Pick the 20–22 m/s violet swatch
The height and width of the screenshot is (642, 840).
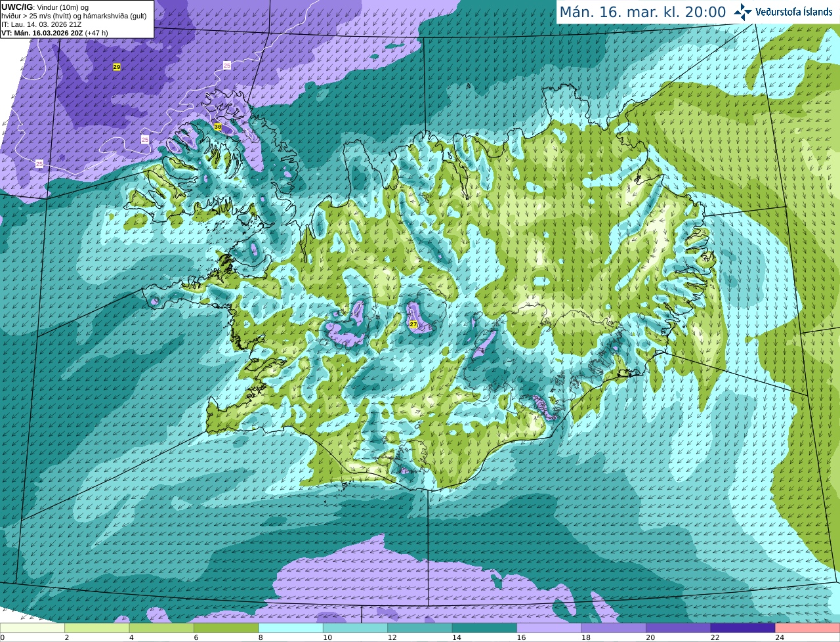pos(679,628)
